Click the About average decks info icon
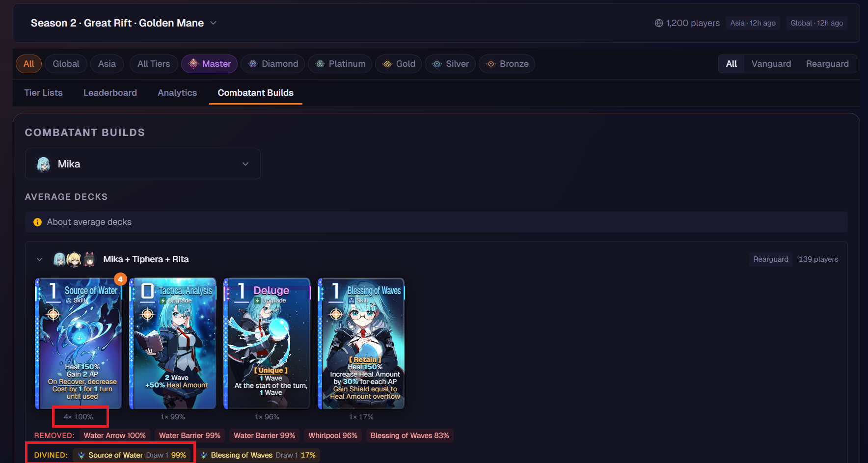The height and width of the screenshot is (463, 868). click(37, 222)
